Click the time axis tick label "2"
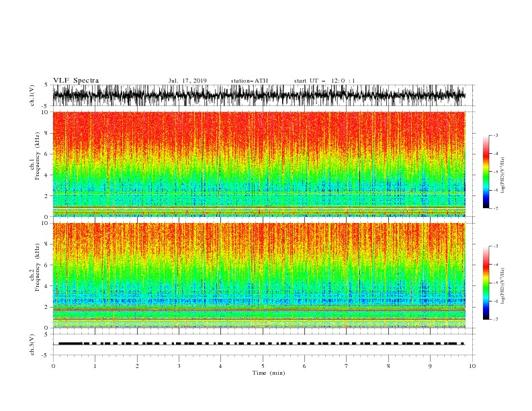Viewport: 532px width, 411px height. [137, 366]
